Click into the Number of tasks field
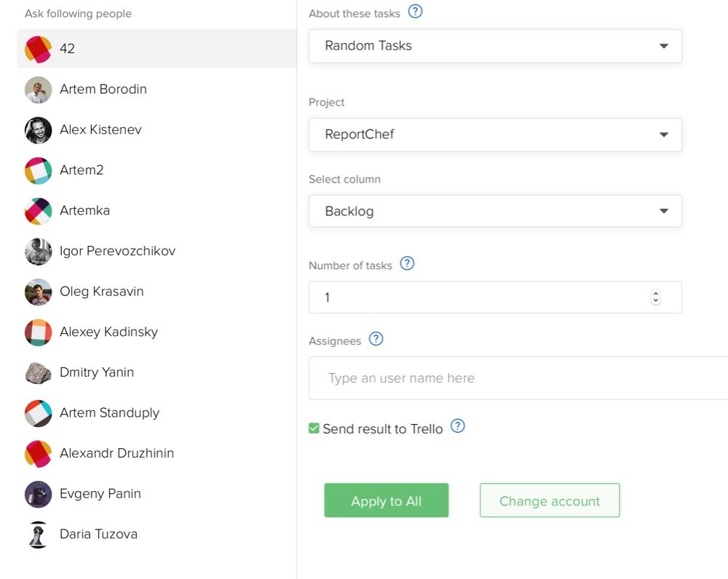The image size is (728, 579). 495,297
